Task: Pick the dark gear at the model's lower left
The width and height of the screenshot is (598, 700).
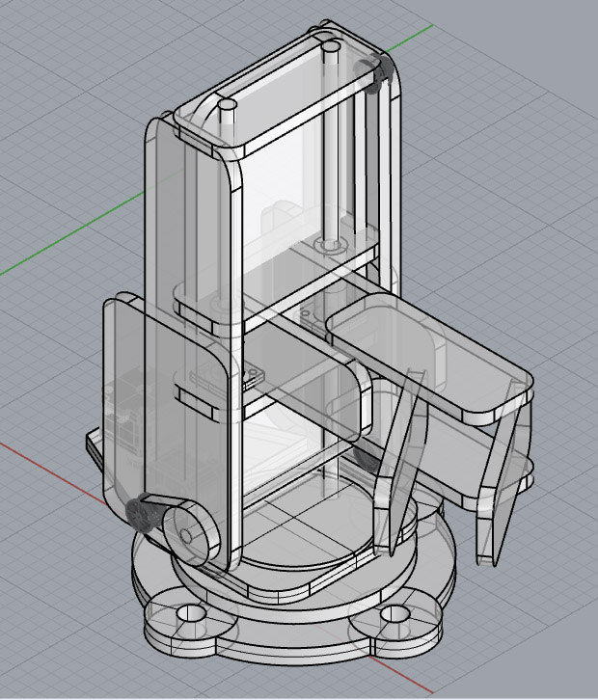Action: pos(141,514)
